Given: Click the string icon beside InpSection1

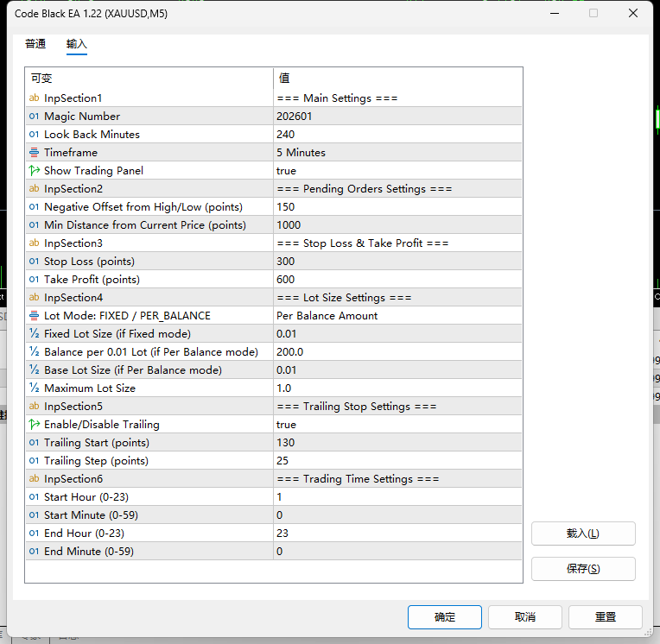Looking at the screenshot, I should coord(34,98).
